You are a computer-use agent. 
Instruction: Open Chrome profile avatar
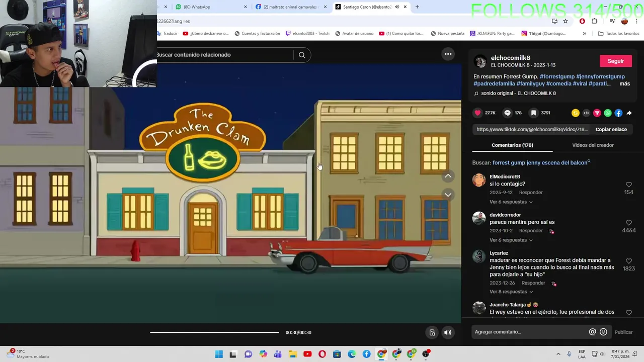pos(624,21)
